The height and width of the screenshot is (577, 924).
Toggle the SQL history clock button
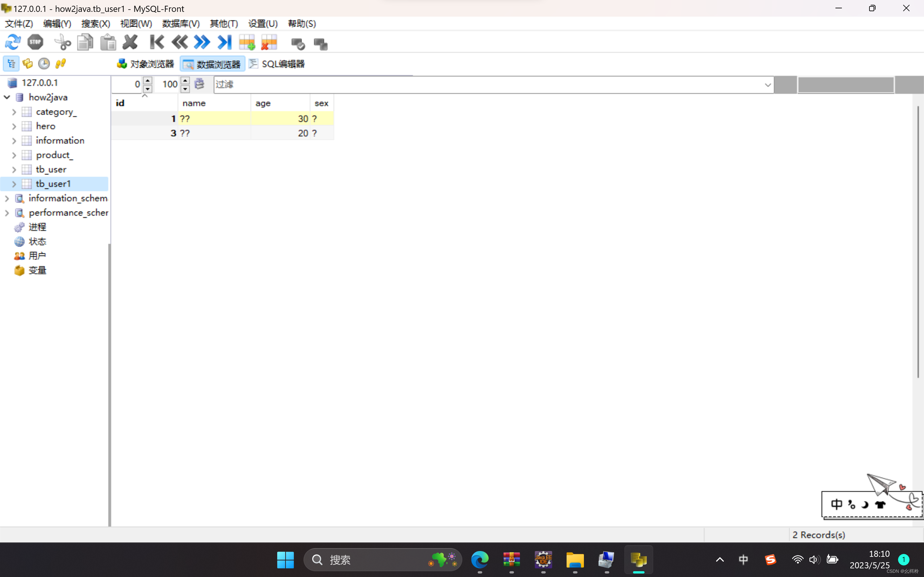(x=44, y=63)
